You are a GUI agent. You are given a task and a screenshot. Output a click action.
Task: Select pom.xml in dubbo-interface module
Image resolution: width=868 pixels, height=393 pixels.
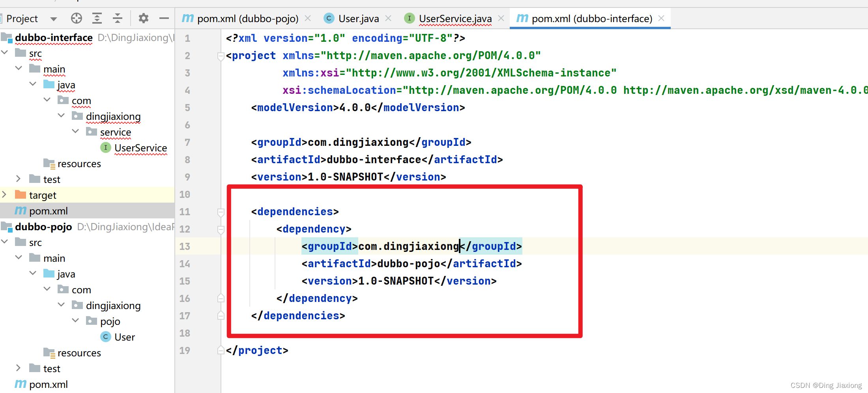pos(49,211)
